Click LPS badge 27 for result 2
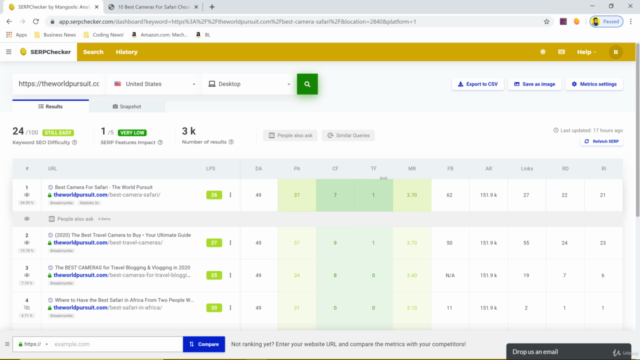The width and height of the screenshot is (640, 360). [214, 243]
